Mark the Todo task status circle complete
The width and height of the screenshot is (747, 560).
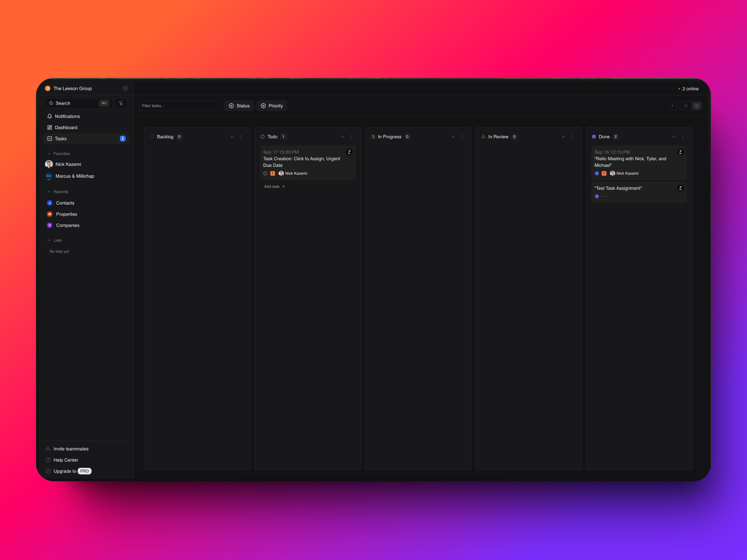click(x=265, y=173)
